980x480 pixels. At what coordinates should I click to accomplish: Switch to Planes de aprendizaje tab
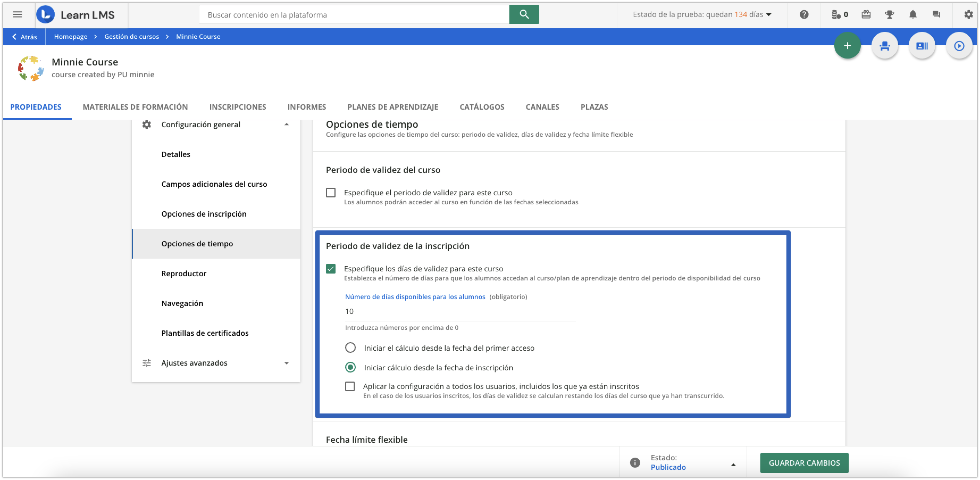click(393, 107)
